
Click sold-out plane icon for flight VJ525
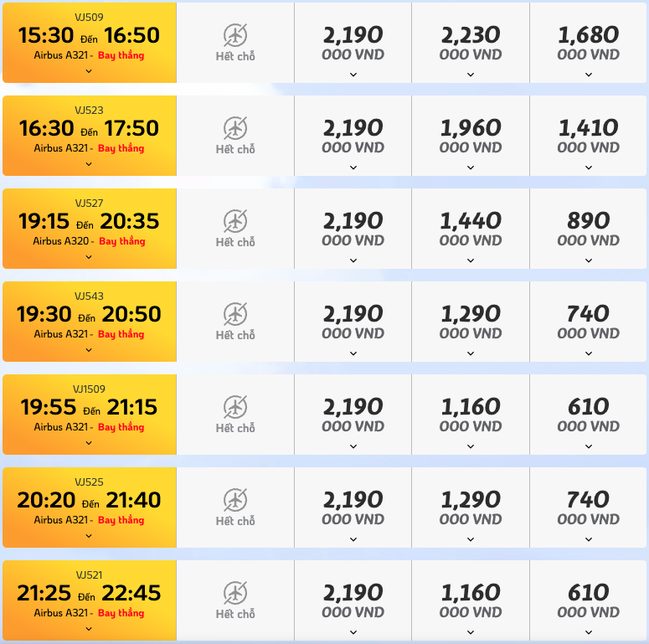(235, 500)
